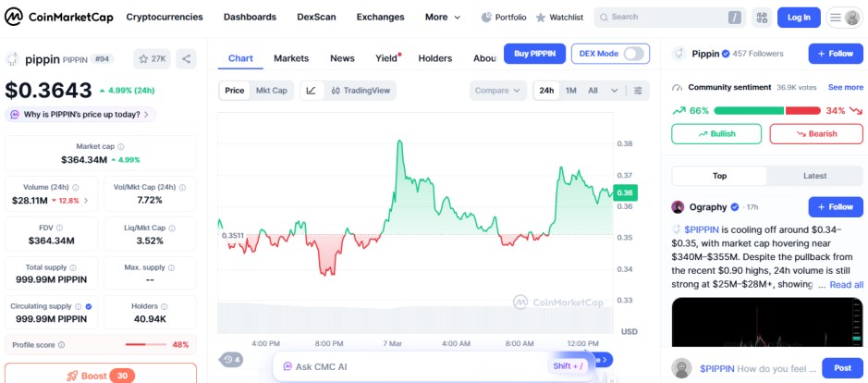Viewport: 868px width, 383px height.
Task: Click the community sentiment percentage bar
Action: coord(766,111)
